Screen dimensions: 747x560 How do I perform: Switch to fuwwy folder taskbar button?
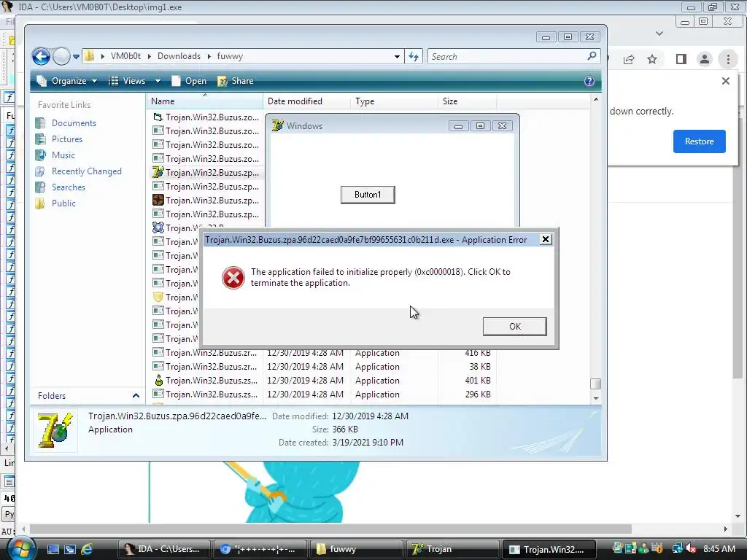(x=356, y=550)
